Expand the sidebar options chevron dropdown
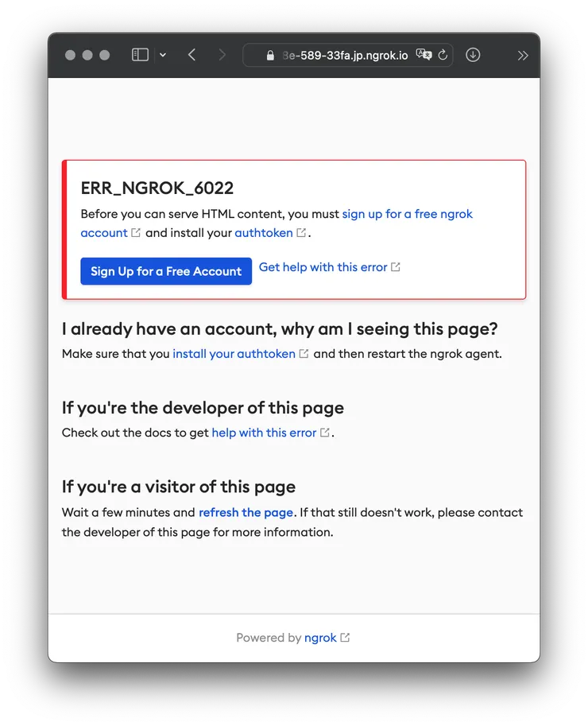Image resolution: width=588 pixels, height=726 pixels. click(163, 55)
